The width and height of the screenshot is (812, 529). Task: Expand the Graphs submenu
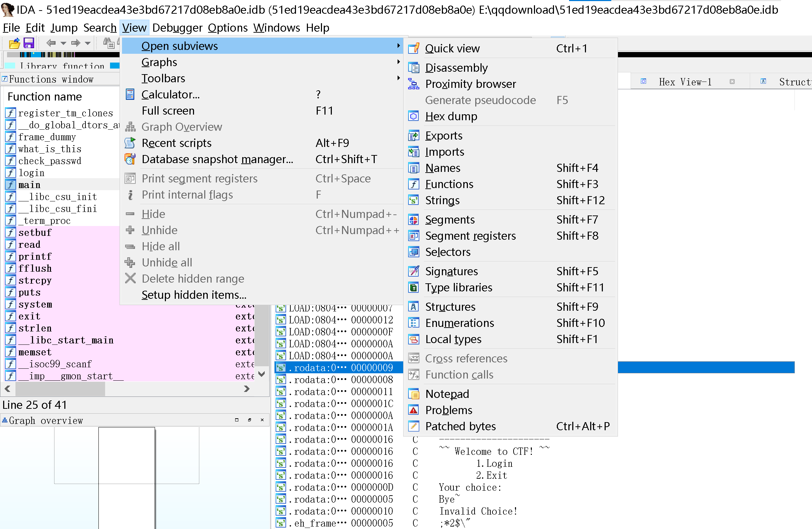click(x=159, y=62)
